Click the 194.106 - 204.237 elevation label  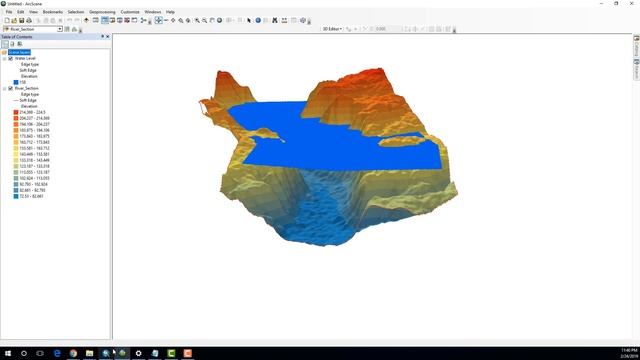coord(35,124)
